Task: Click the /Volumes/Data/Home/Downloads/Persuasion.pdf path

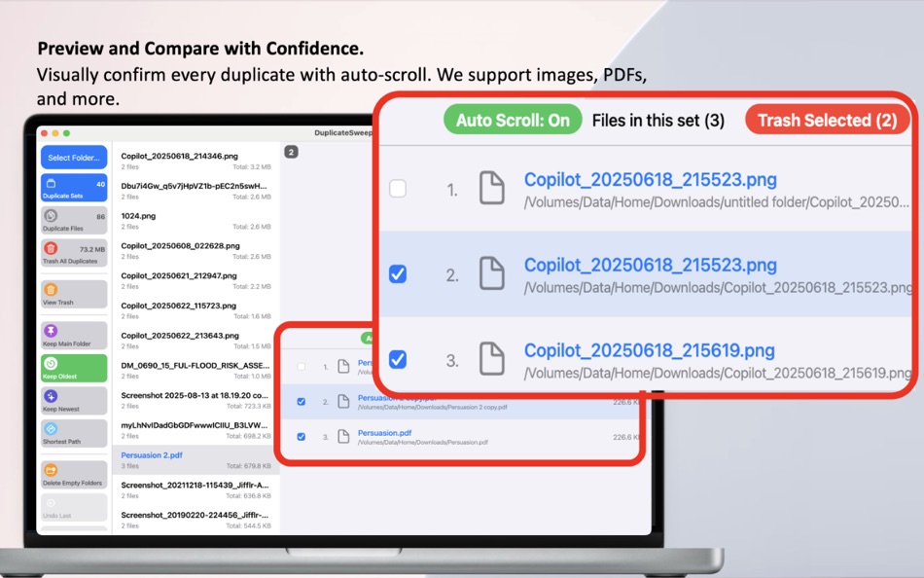Action: click(423, 443)
